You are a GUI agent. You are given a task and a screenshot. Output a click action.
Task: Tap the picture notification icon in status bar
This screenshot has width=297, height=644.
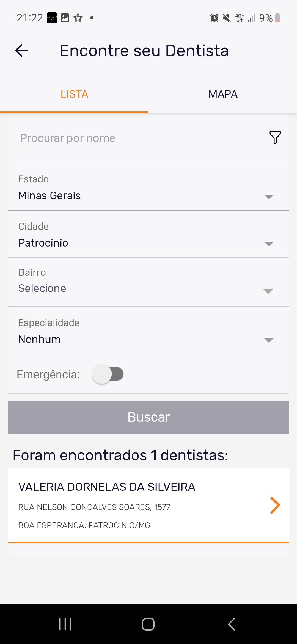pos(65,18)
